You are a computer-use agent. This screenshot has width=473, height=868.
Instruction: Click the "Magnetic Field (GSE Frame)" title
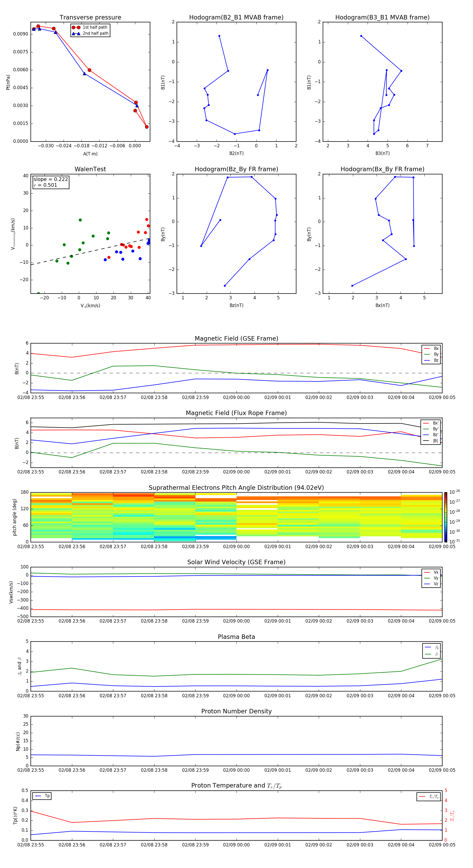pos(236,339)
